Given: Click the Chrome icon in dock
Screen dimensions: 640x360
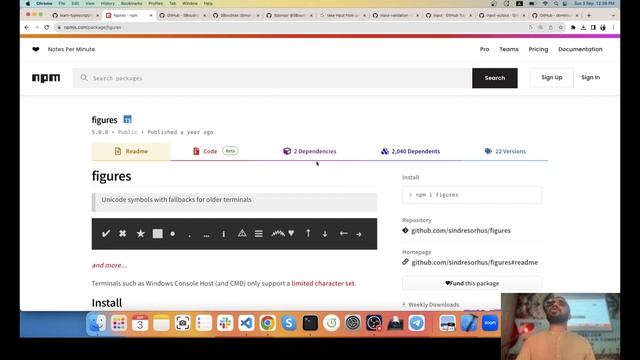Looking at the screenshot, I should click(267, 323).
